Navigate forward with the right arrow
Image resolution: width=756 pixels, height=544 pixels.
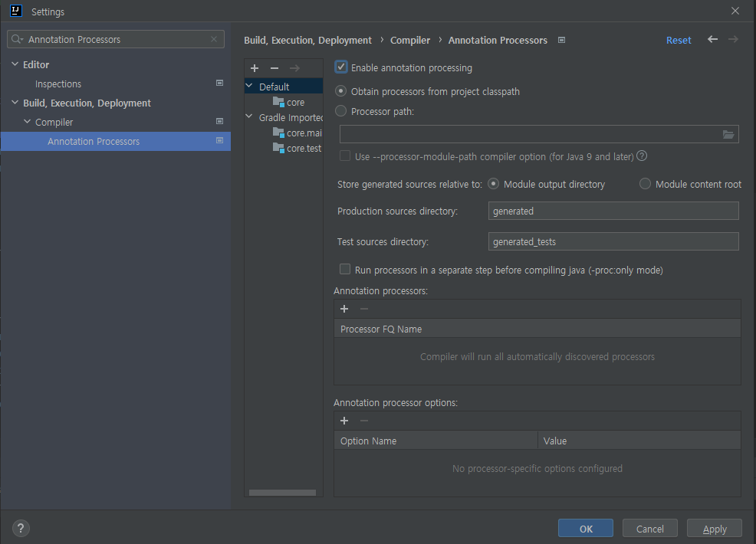[x=733, y=40]
